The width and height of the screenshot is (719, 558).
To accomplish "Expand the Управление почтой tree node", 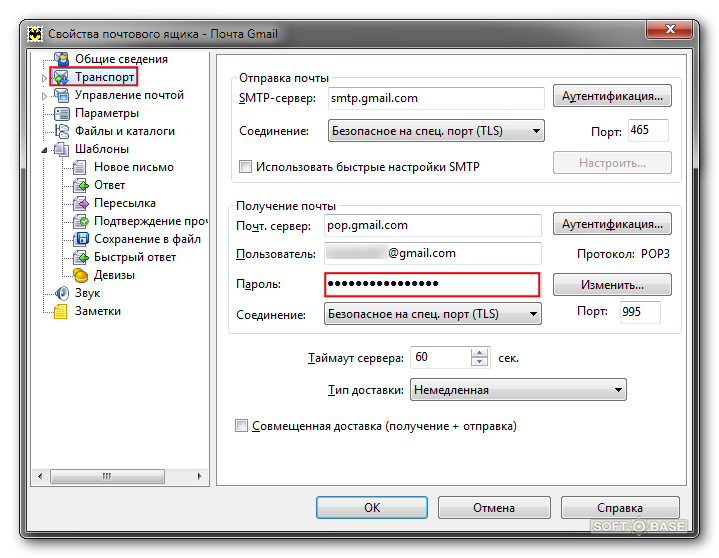I will (44, 96).
